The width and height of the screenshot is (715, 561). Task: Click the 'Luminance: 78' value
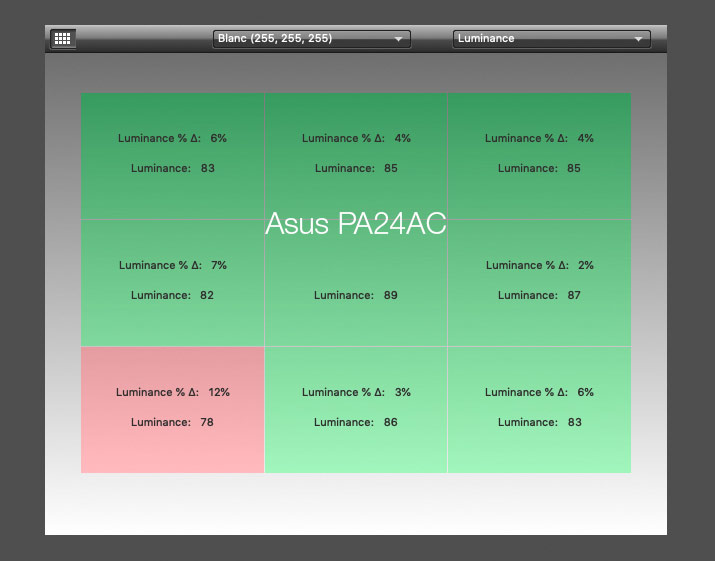click(x=172, y=422)
